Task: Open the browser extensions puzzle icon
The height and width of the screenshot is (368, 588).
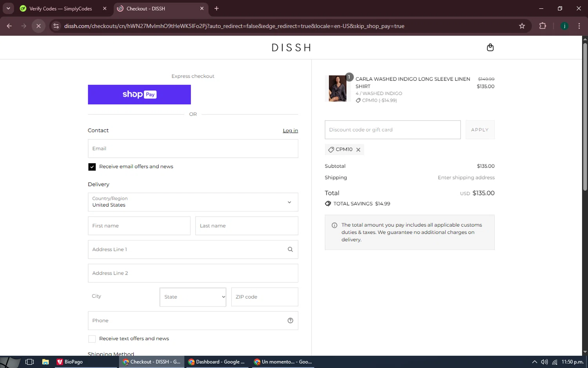Action: pyautogui.click(x=543, y=26)
